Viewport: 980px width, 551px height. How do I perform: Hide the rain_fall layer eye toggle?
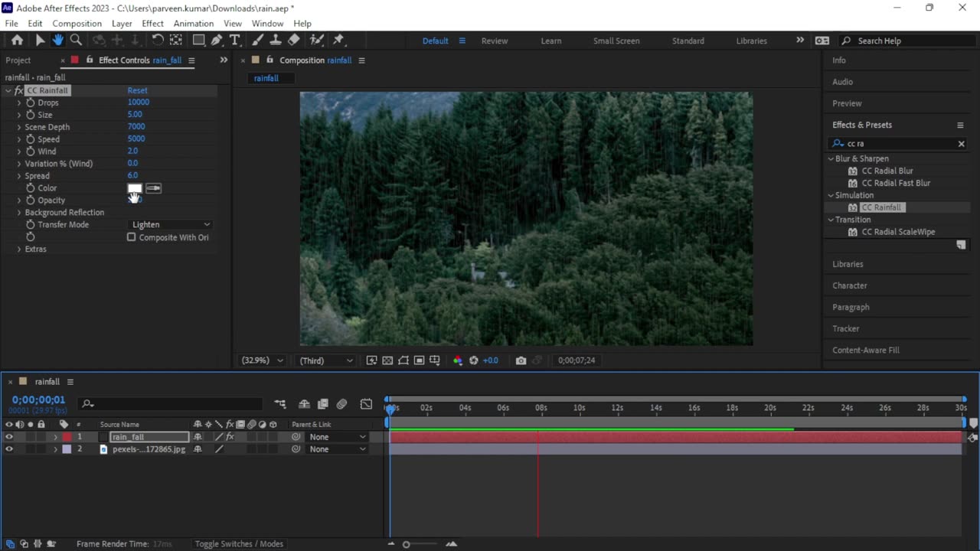[9, 437]
